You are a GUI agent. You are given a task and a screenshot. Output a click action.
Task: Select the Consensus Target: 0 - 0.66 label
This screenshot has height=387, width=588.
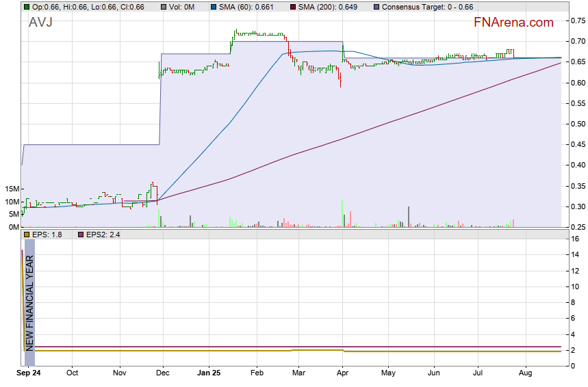pyautogui.click(x=427, y=7)
